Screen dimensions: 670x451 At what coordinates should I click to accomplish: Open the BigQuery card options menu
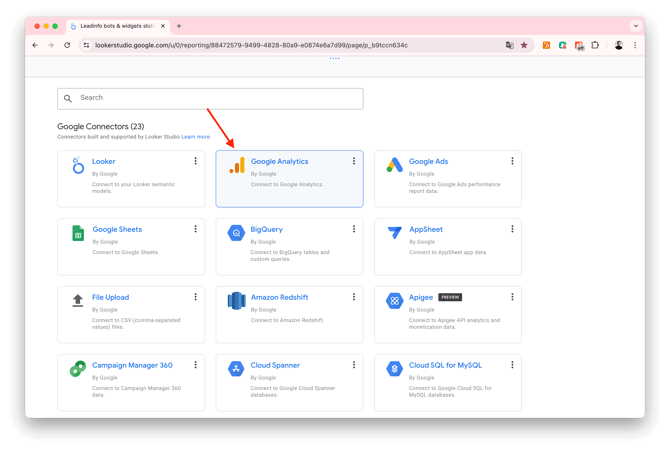[x=354, y=229]
